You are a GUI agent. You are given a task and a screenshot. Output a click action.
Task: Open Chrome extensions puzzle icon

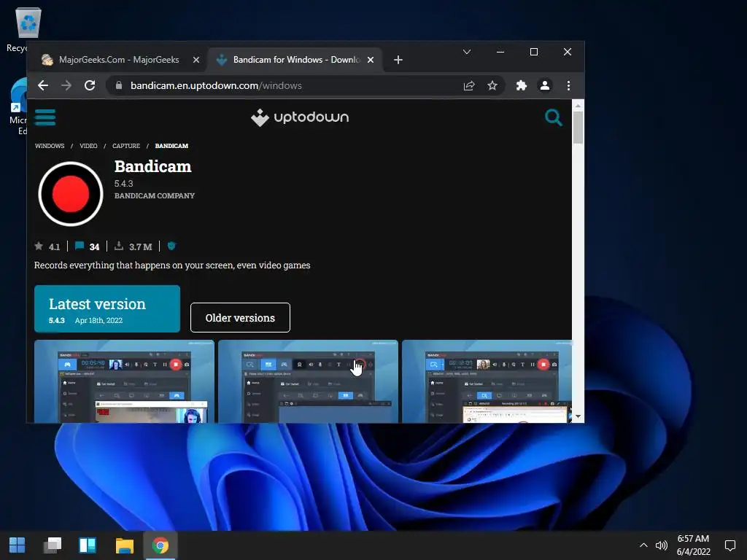point(521,85)
